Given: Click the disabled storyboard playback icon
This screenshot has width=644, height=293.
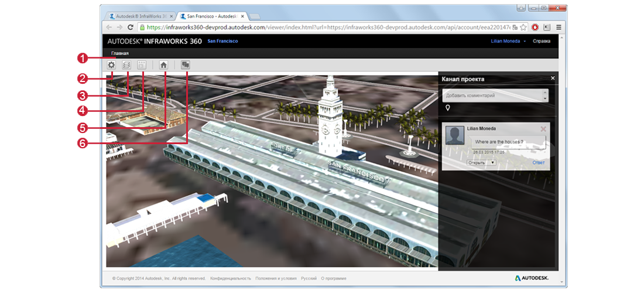Looking at the screenshot, I should 142,65.
